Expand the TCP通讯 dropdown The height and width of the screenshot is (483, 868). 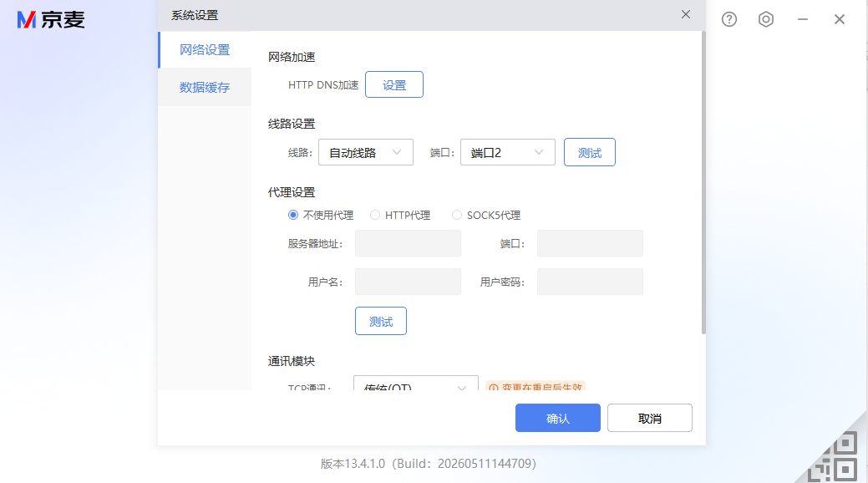click(416, 384)
